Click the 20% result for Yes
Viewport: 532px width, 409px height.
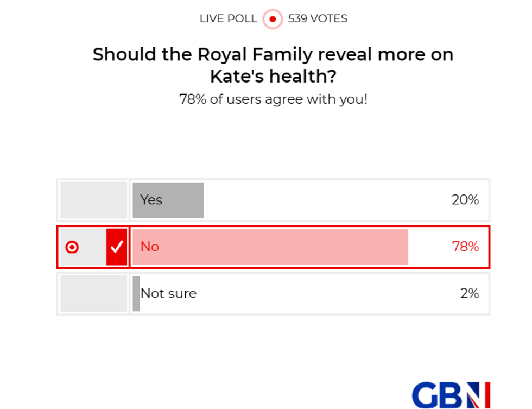pos(465,200)
